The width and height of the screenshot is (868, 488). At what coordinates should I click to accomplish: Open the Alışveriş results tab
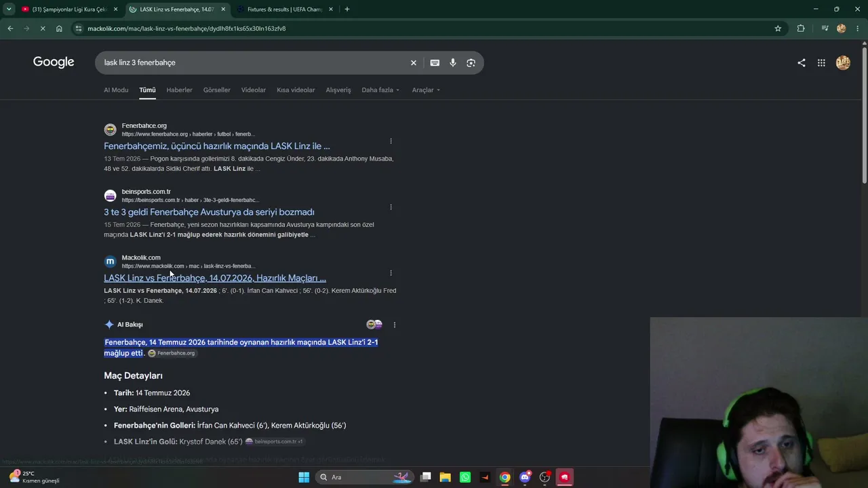point(338,90)
